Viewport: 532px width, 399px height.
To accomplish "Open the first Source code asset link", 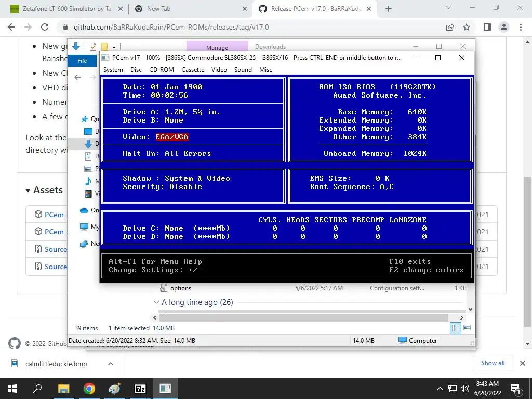I will pyautogui.click(x=56, y=249).
